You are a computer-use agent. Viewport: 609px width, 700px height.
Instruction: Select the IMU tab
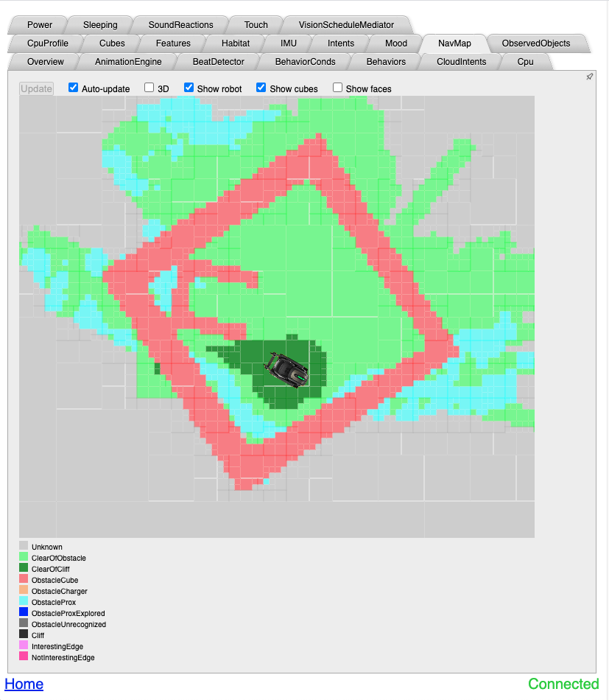pyautogui.click(x=287, y=43)
